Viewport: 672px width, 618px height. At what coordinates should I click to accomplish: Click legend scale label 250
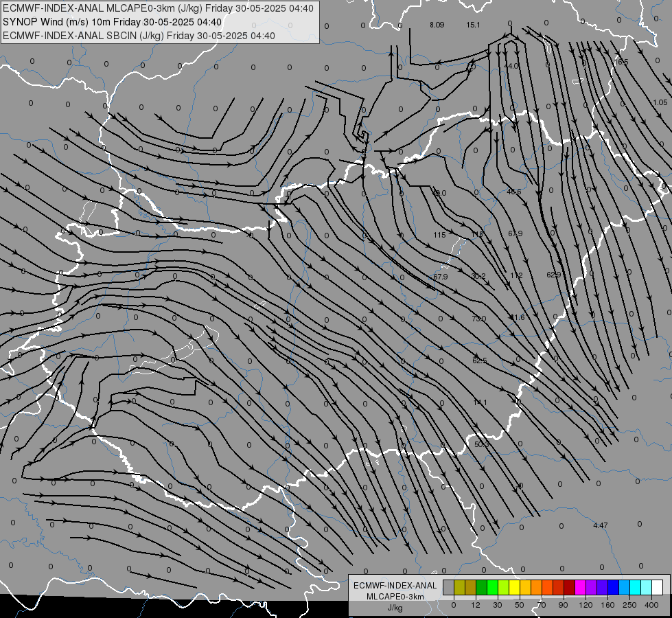629,605
